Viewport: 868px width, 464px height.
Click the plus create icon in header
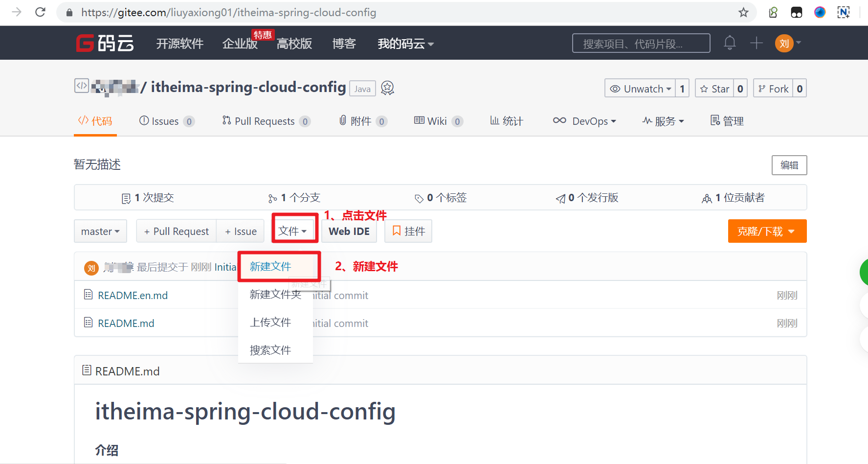tap(757, 43)
